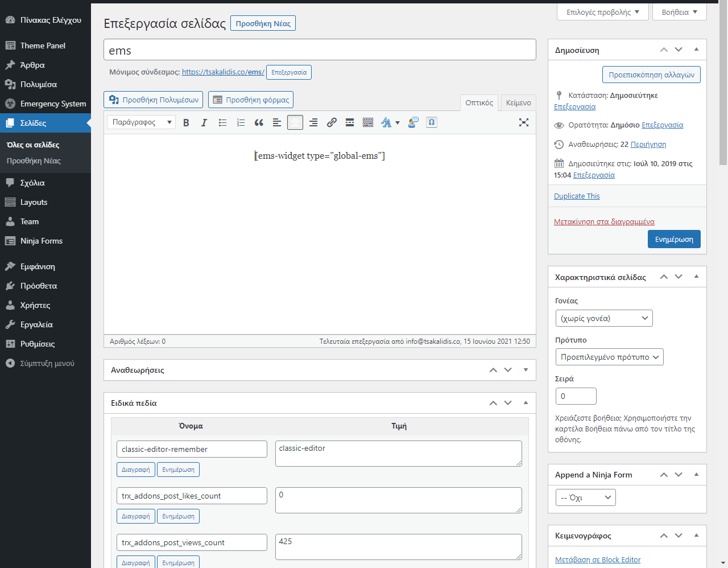728x568 pixels.
Task: Open Εμφάνιση appearance menu
Action: pos(45,266)
